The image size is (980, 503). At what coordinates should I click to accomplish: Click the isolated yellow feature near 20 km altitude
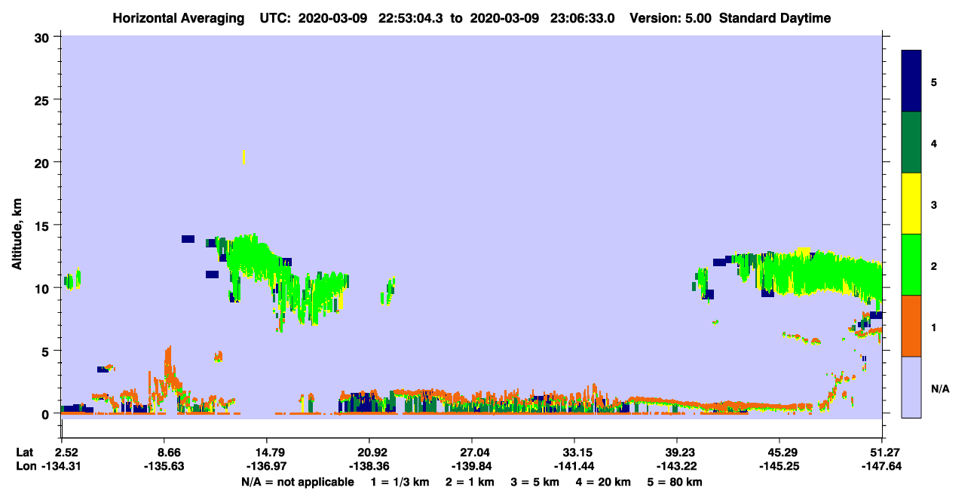(x=243, y=157)
